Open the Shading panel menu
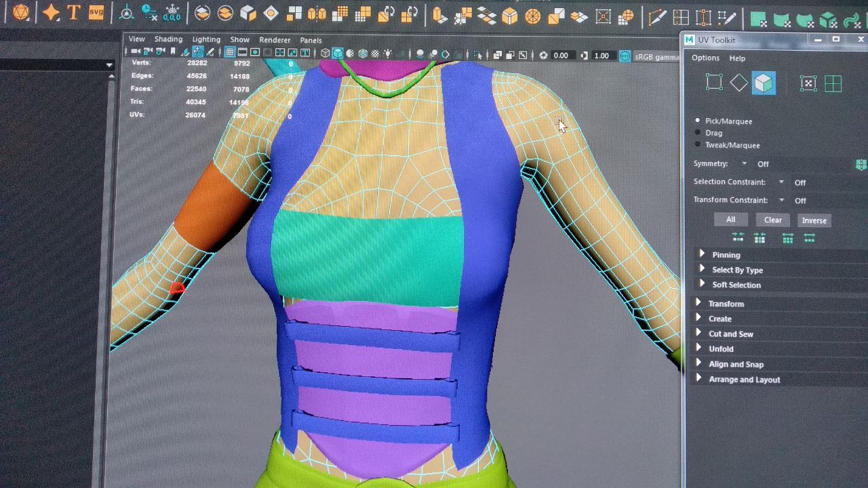The height and width of the screenshot is (488, 868). [168, 39]
